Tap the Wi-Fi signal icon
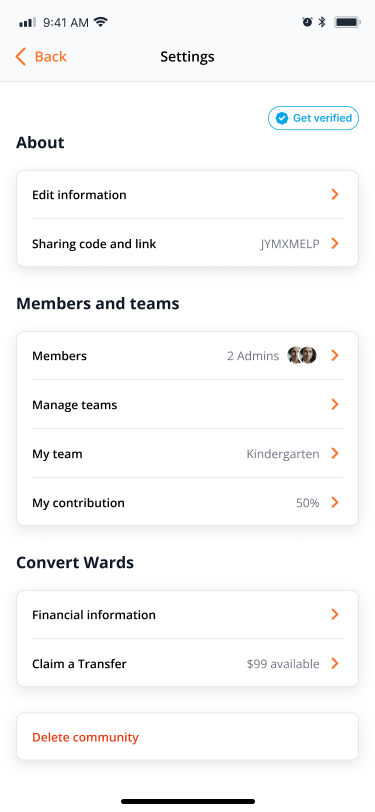Image resolution: width=375 pixels, height=812 pixels. coord(100,22)
